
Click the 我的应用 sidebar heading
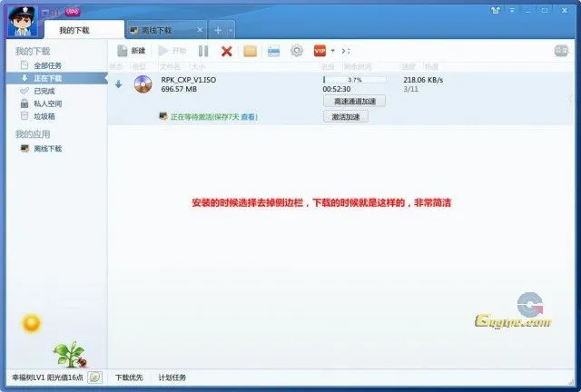click(x=33, y=134)
